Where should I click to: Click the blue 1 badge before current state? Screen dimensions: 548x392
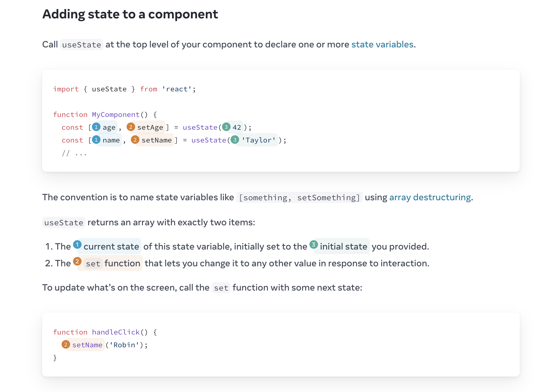pos(77,244)
